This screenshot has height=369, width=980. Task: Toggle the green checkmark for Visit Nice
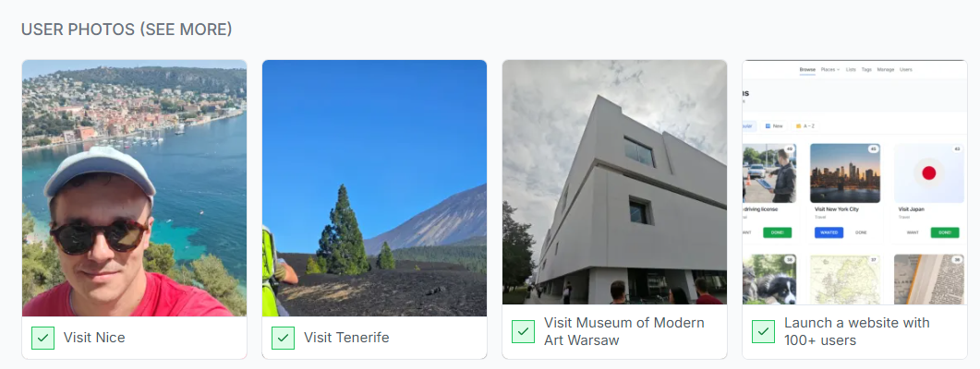(x=42, y=338)
